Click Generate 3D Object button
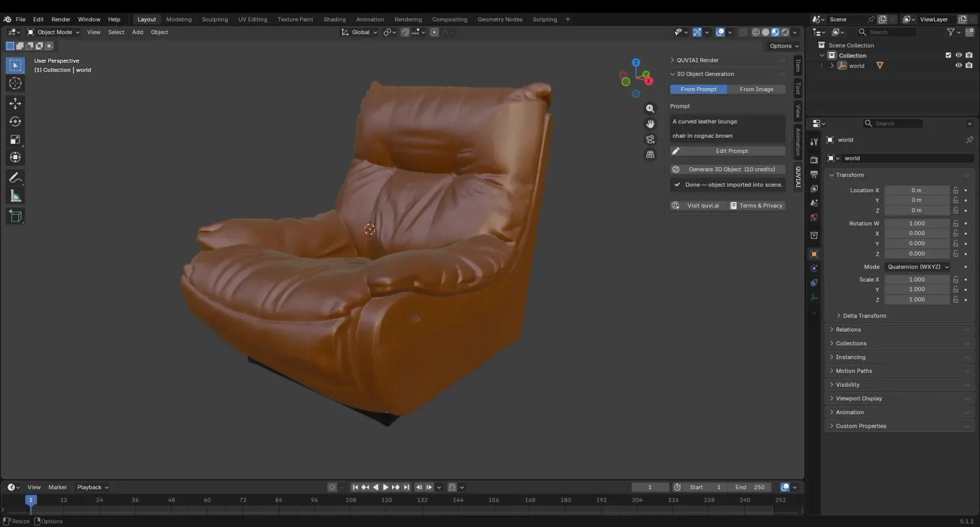 (x=728, y=170)
